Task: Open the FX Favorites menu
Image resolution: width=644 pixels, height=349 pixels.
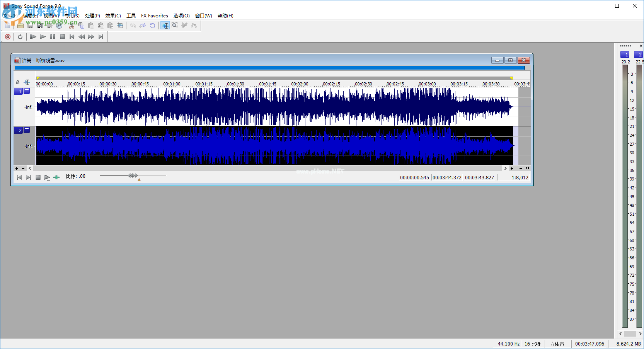Action: point(155,16)
